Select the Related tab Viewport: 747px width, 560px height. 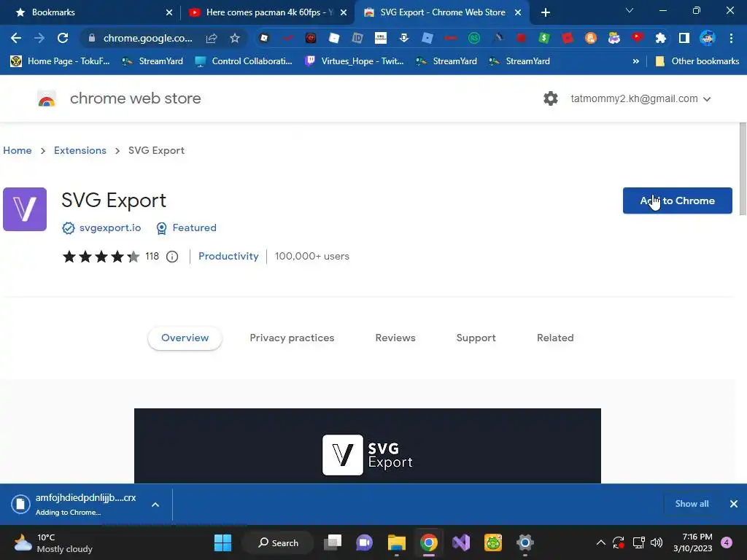(x=555, y=338)
